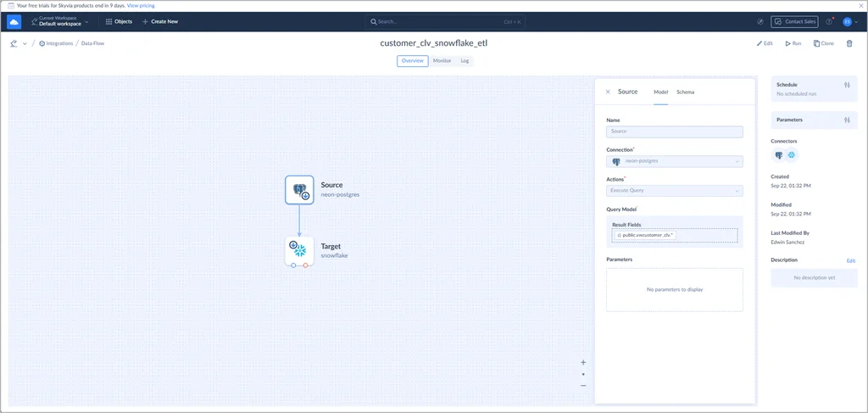Open the View pricing link

[141, 6]
